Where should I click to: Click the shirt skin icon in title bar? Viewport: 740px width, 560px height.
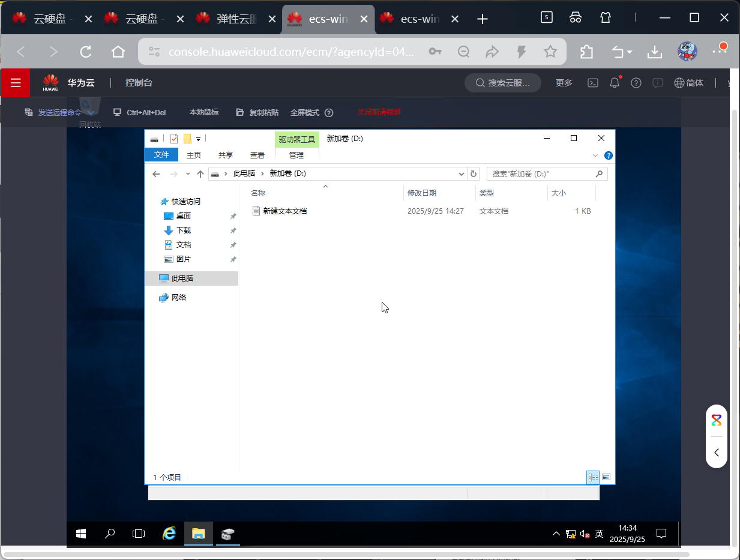606,17
